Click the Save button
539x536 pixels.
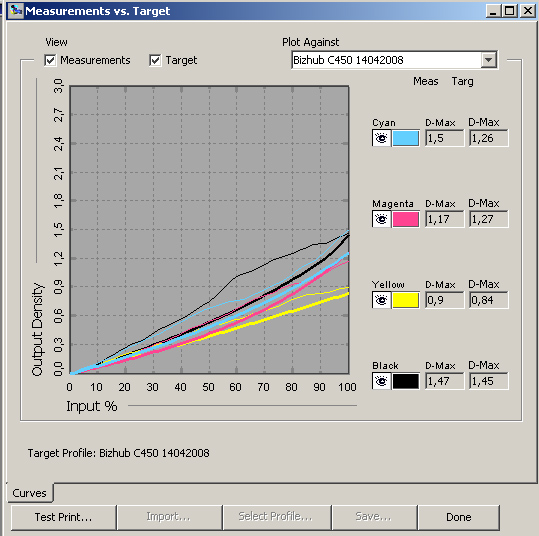[x=374, y=517]
